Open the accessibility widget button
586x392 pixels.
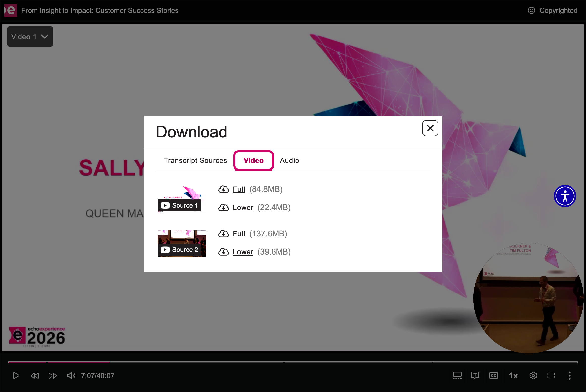tap(565, 196)
